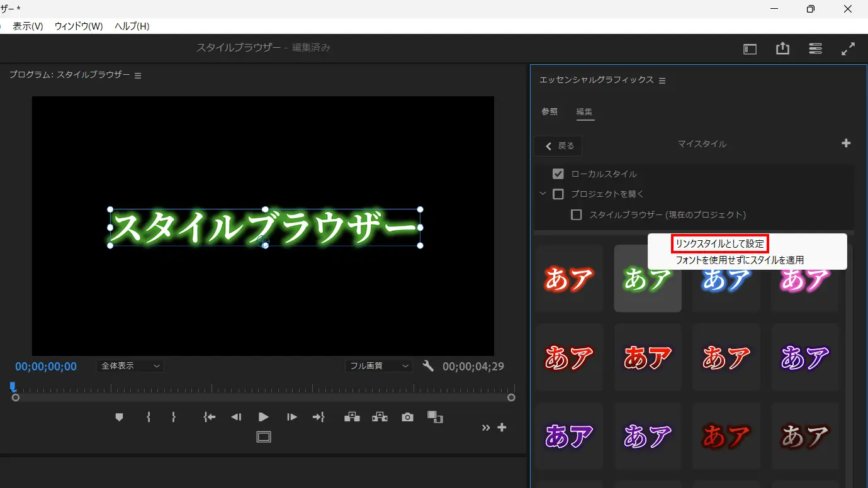This screenshot has height=488, width=868.
Task: Open the monitor settings wrench icon
Action: coord(428,366)
